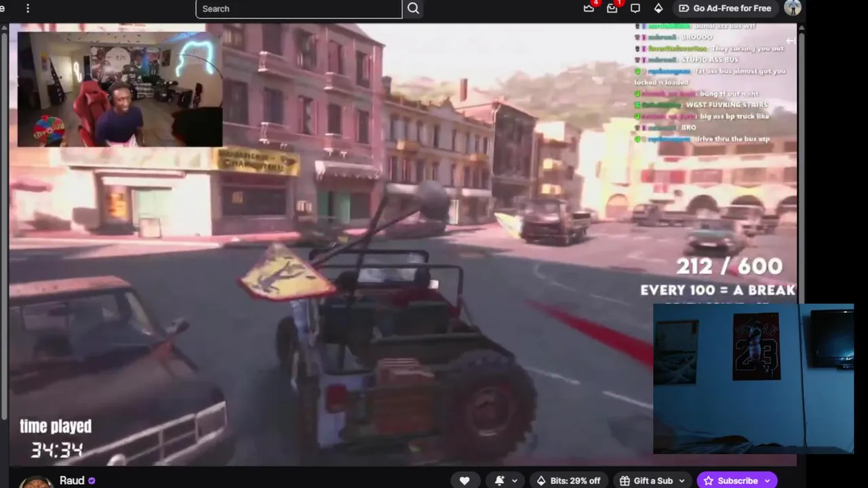Click Bits: 29% off button
This screenshot has height=488, width=868.
[568, 481]
